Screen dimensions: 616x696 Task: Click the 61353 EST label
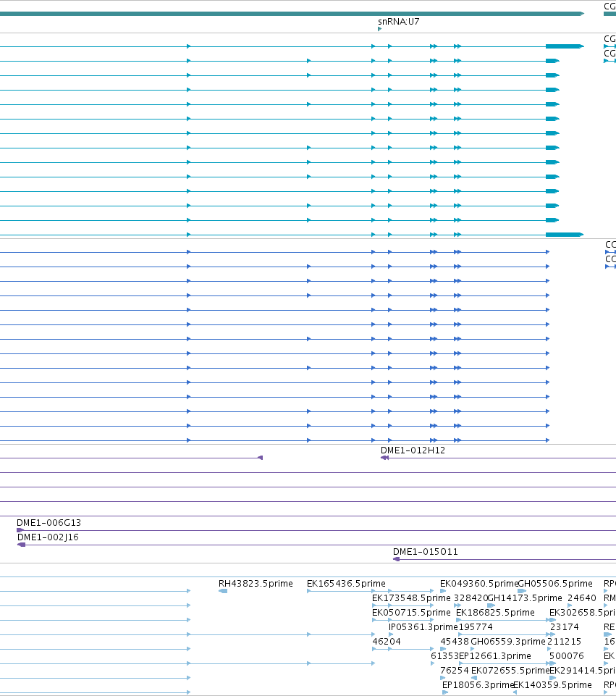click(x=445, y=655)
